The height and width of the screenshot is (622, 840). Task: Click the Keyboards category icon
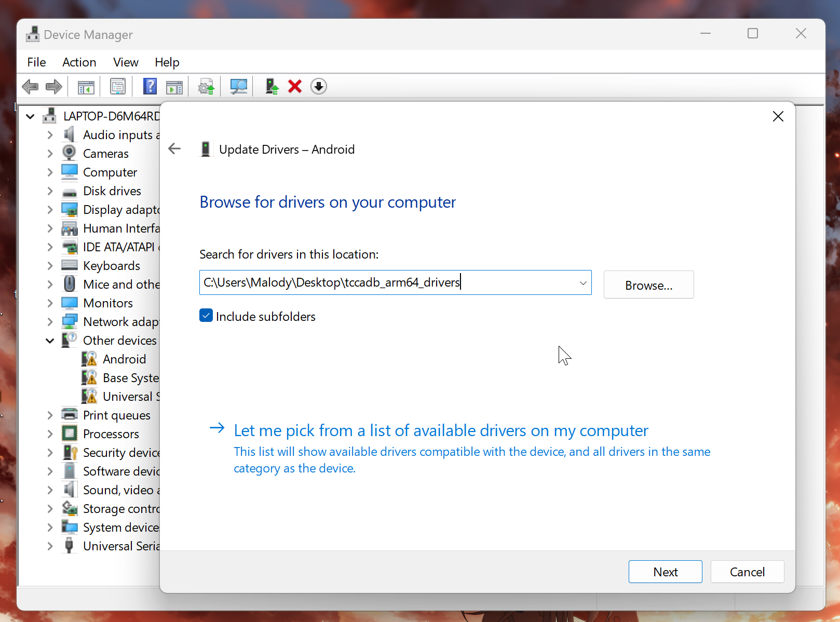pyautogui.click(x=69, y=265)
